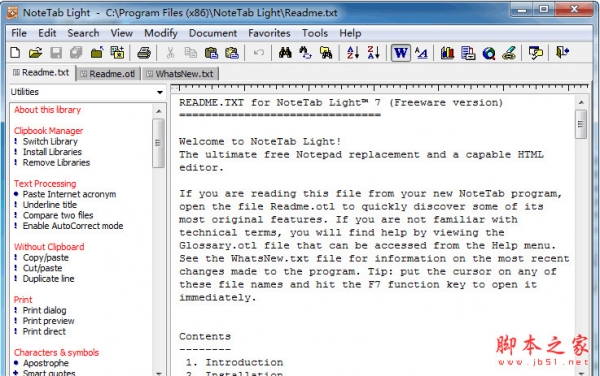Screen dimensions: 600x376
Task: Click the editor scroll up arrow
Action: [581, 103]
